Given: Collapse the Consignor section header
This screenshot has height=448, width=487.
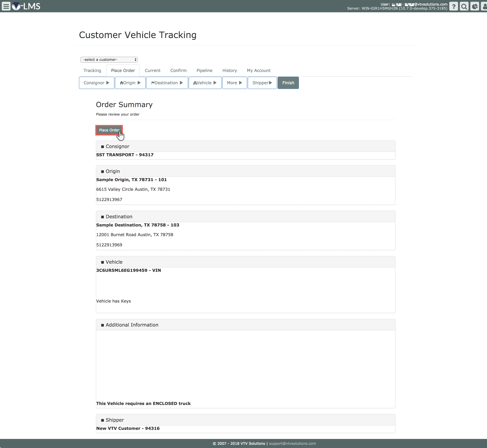Looking at the screenshot, I should pos(117,146).
